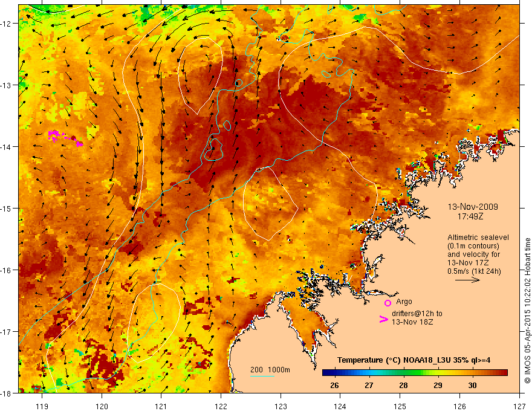Click the '0.5m/s (1kt 24h)' text
532x411 pixels.
pos(474,271)
